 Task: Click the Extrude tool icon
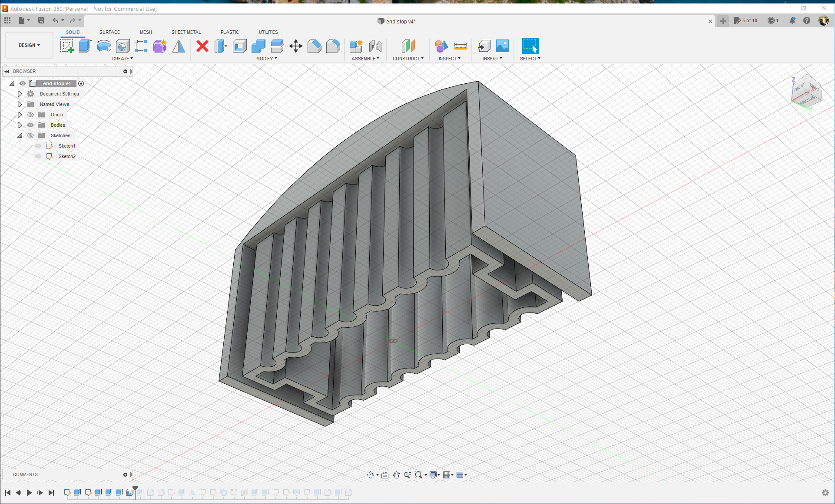click(x=85, y=46)
